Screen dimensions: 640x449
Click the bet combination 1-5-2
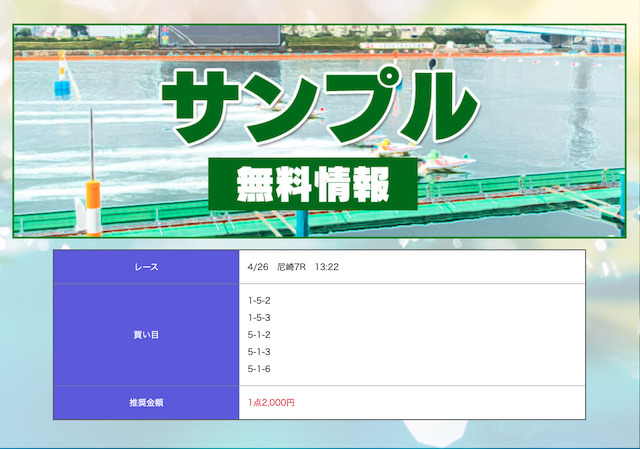click(x=259, y=301)
